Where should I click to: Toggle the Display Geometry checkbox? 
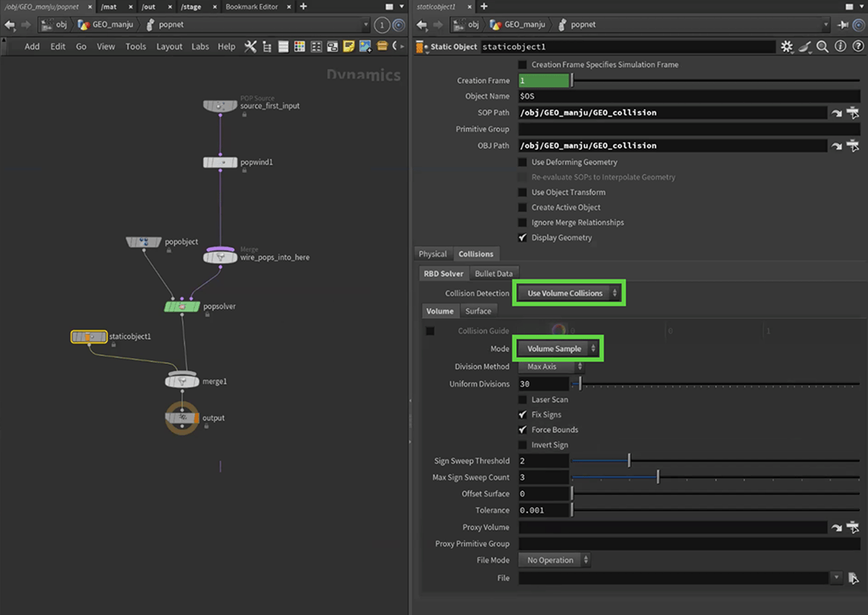pos(522,237)
